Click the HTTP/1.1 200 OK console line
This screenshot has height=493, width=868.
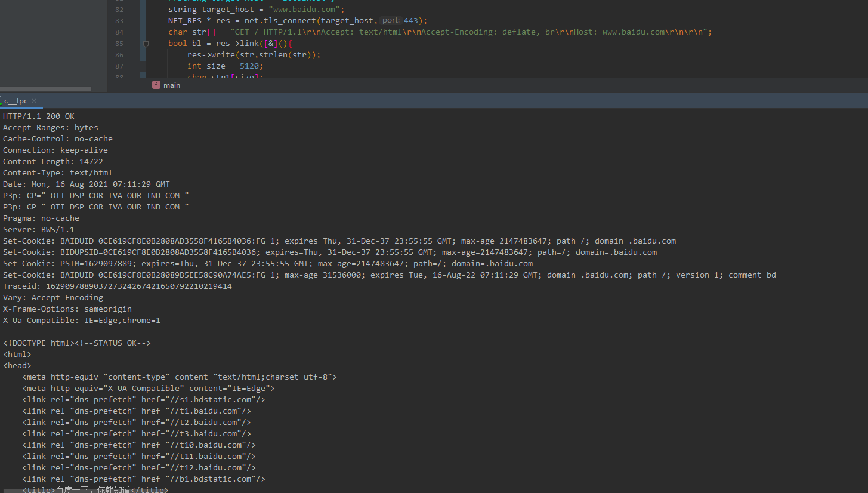click(x=38, y=116)
